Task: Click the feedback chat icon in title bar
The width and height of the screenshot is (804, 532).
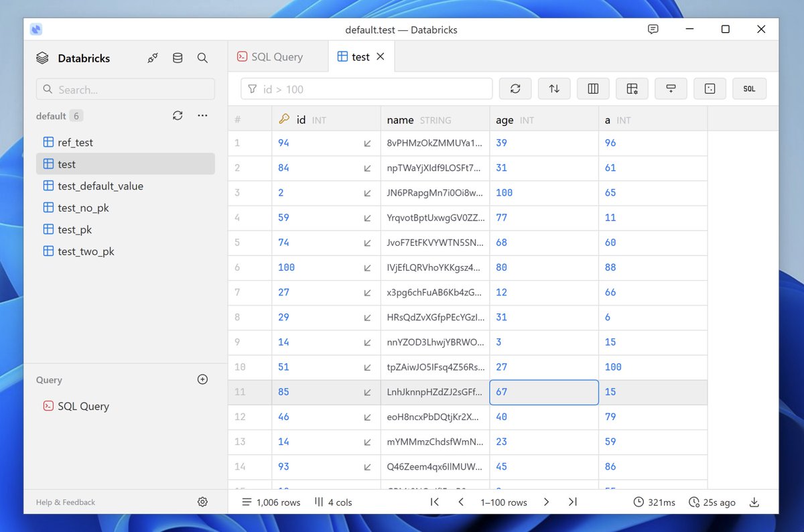Action: (x=653, y=29)
